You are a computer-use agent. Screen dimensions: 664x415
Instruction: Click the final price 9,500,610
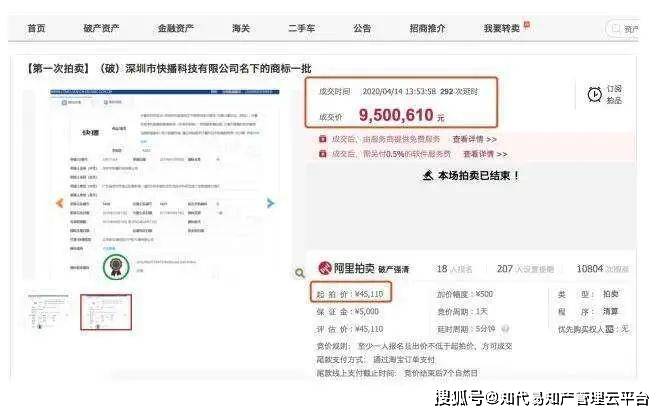[x=396, y=115]
